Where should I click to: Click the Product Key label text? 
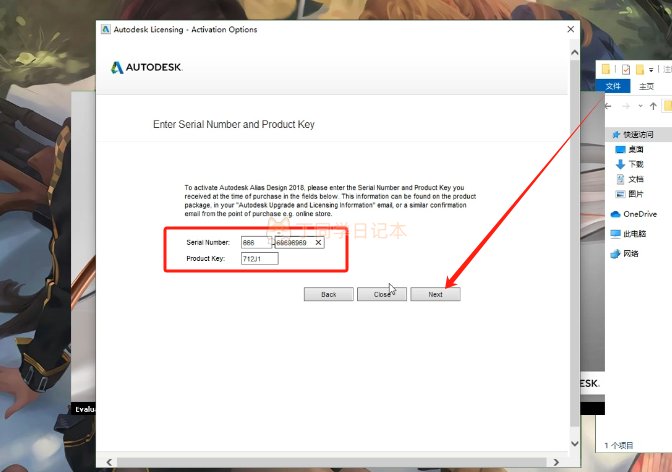point(206,259)
